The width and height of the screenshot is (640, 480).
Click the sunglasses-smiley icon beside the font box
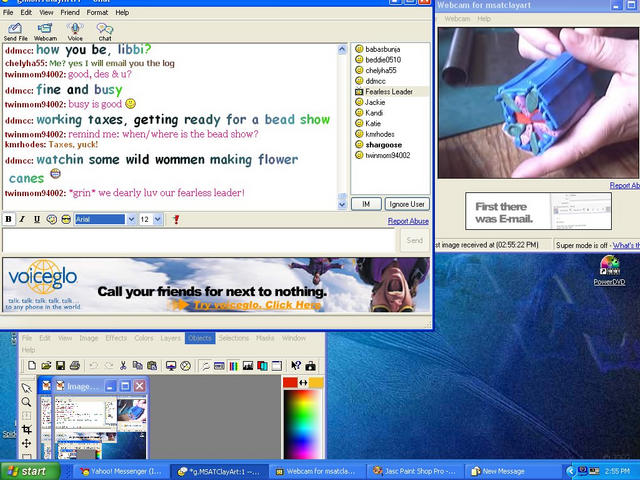66,220
